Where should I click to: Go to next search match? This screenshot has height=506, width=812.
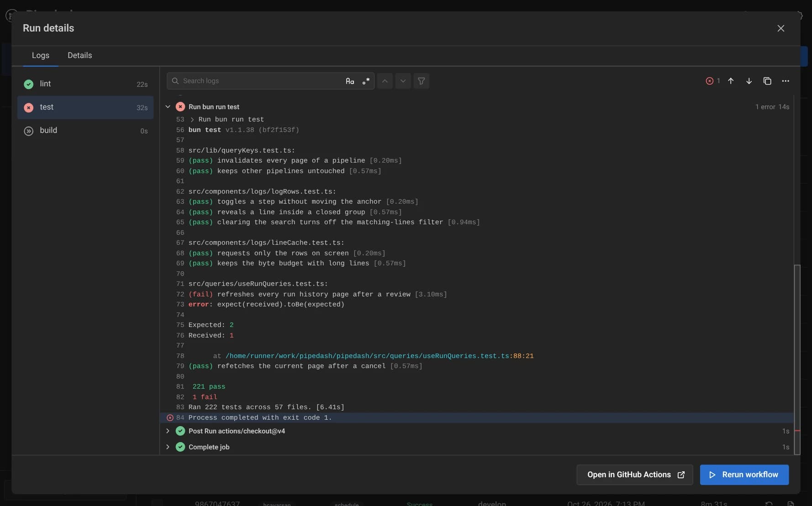pyautogui.click(x=403, y=81)
